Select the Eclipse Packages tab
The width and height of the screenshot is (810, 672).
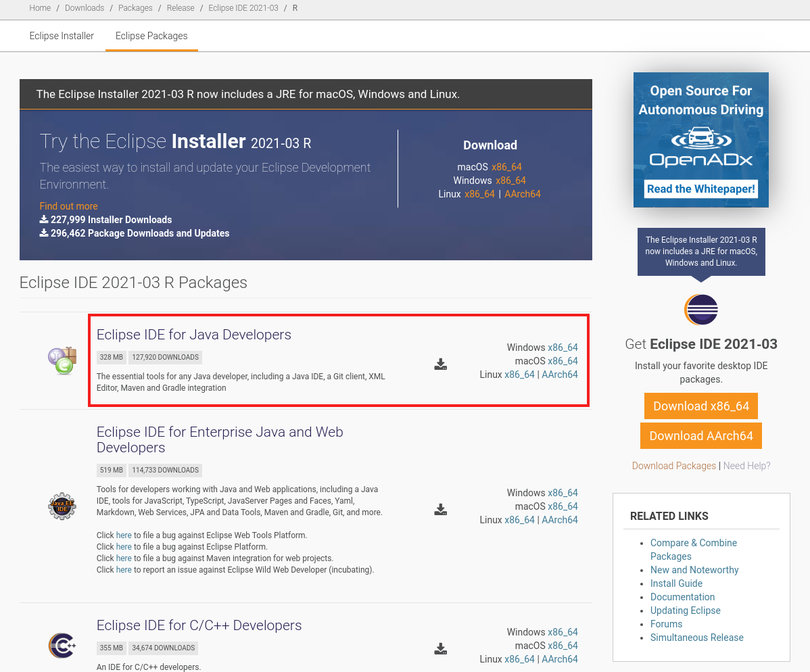click(x=151, y=36)
